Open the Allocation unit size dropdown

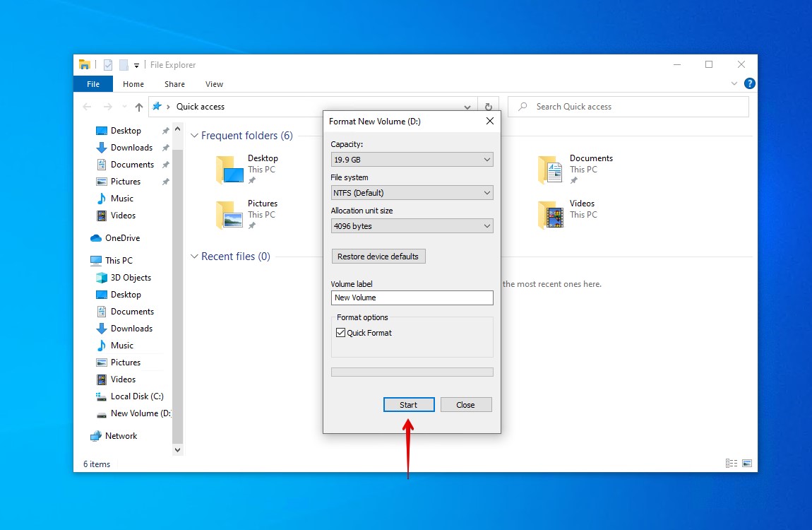(412, 226)
